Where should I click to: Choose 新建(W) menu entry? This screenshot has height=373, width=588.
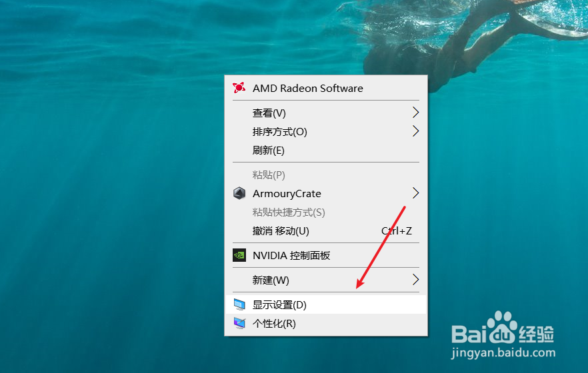click(x=325, y=280)
